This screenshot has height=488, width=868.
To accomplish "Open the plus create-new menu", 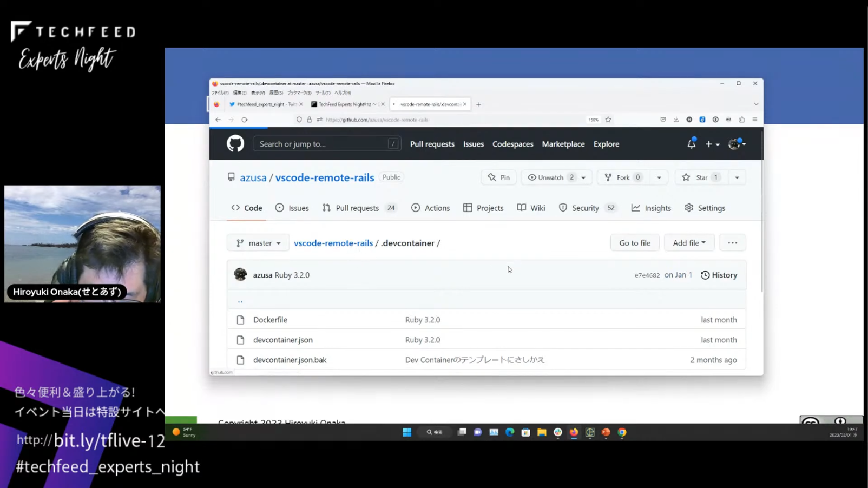I will (712, 144).
